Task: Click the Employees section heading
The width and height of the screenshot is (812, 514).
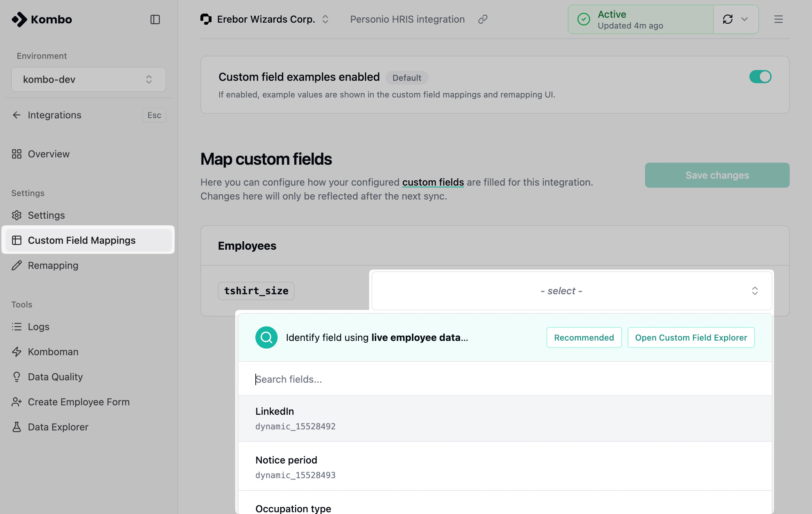Action: pyautogui.click(x=247, y=246)
